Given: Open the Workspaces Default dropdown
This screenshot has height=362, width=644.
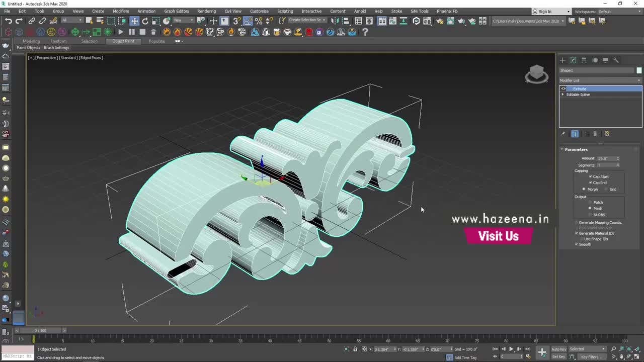Looking at the screenshot, I should [619, 12].
